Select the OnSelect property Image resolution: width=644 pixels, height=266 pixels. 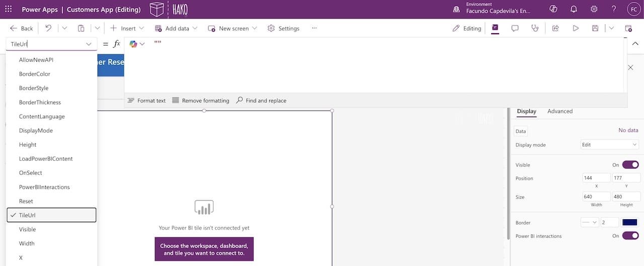[51, 172]
